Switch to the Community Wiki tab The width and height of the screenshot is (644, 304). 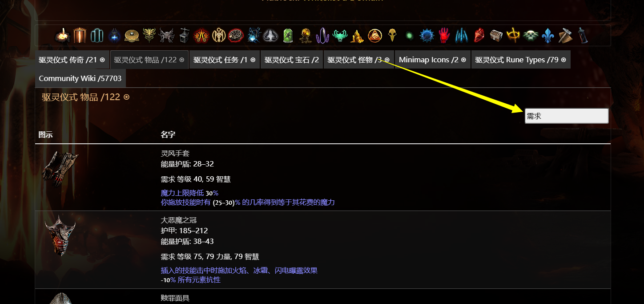80,78
